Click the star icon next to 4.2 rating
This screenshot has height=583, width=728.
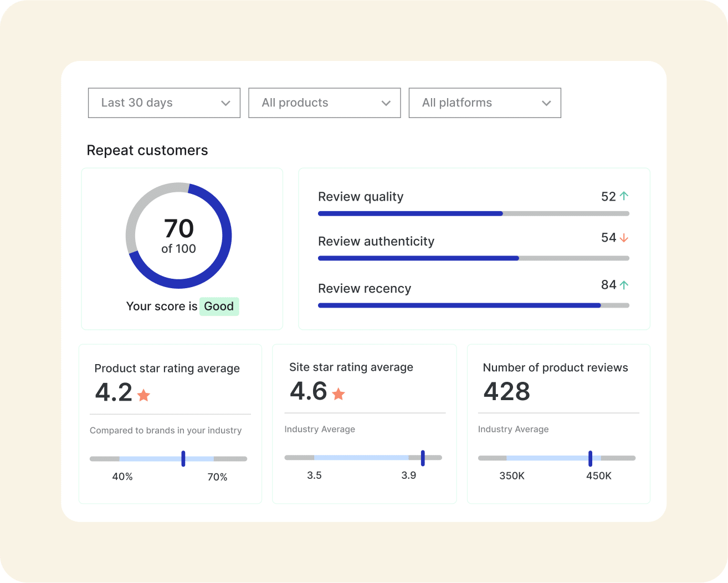click(143, 395)
